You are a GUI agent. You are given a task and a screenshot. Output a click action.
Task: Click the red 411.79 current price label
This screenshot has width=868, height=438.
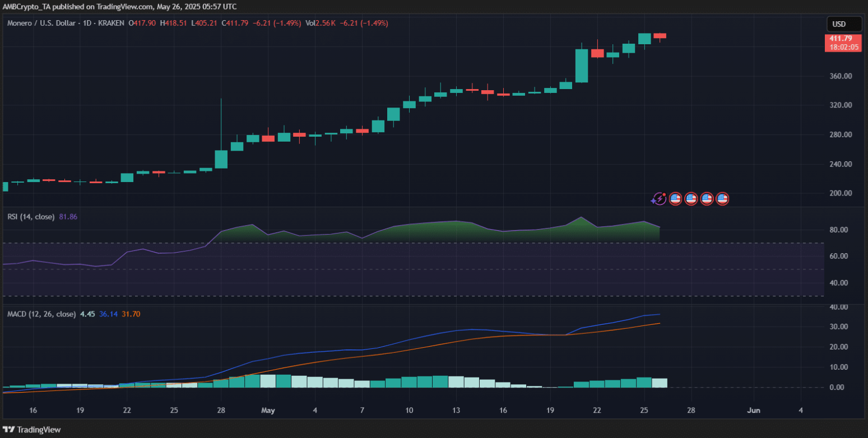point(841,38)
